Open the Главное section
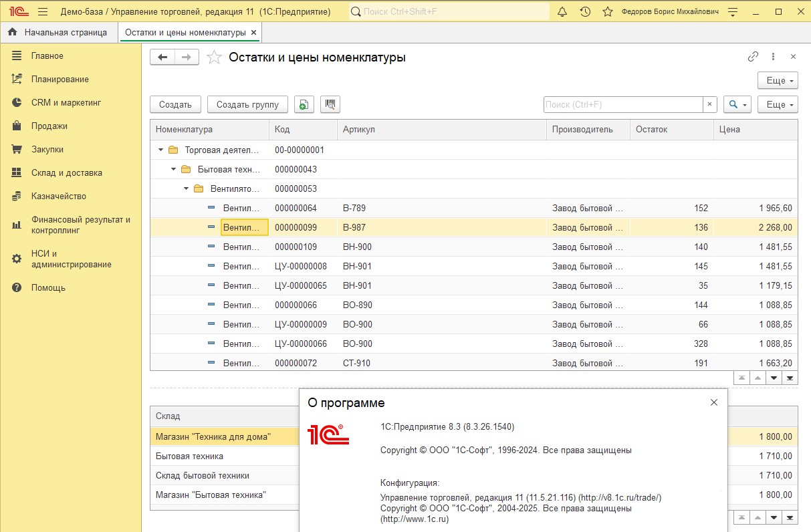811x532 pixels. 47,56
